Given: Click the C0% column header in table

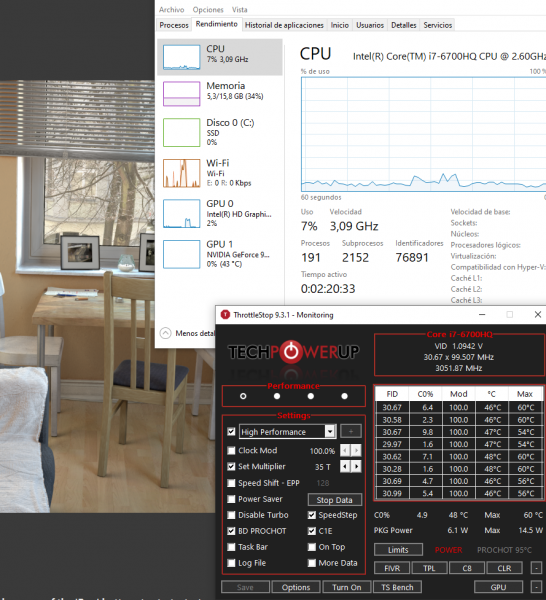Looking at the screenshot, I should [425, 394].
